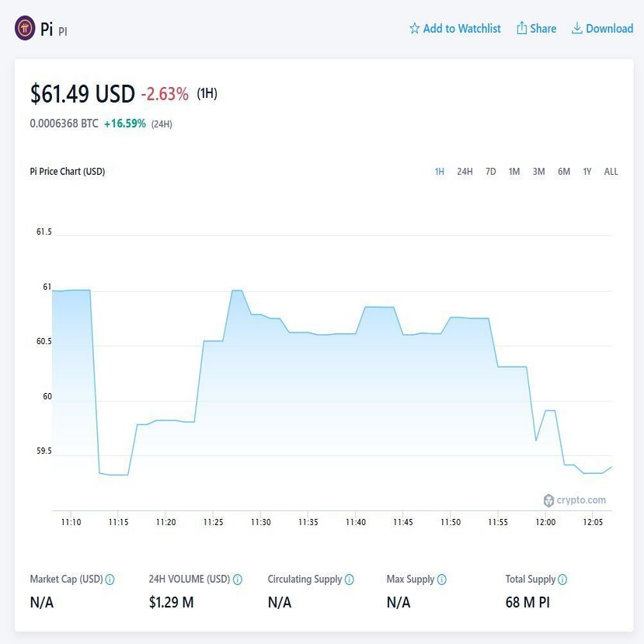Switch to the 1M timeframe

point(513,172)
